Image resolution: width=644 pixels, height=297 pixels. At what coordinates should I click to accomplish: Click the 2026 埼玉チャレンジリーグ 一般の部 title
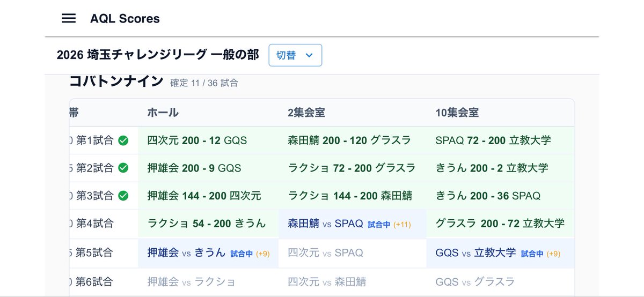point(158,55)
